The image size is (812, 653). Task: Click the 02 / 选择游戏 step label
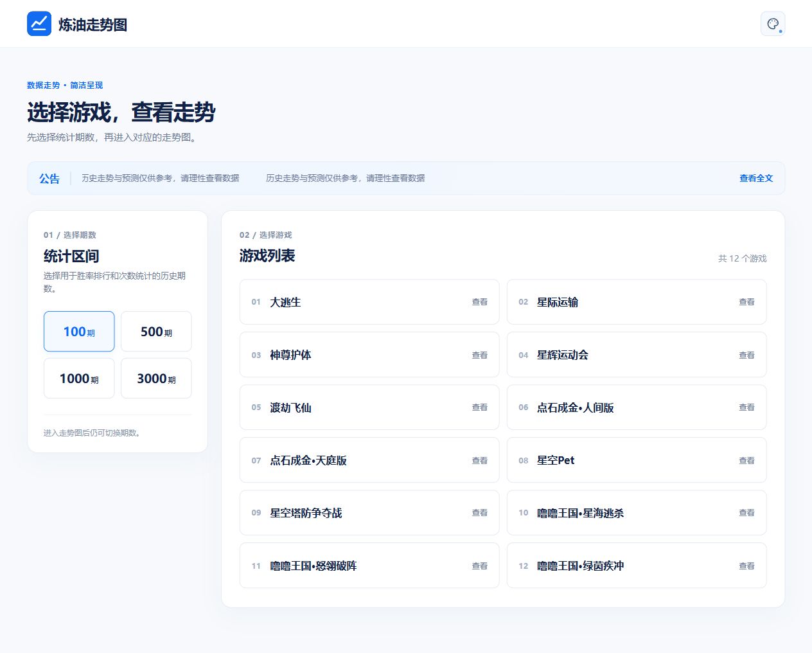pyautogui.click(x=266, y=235)
